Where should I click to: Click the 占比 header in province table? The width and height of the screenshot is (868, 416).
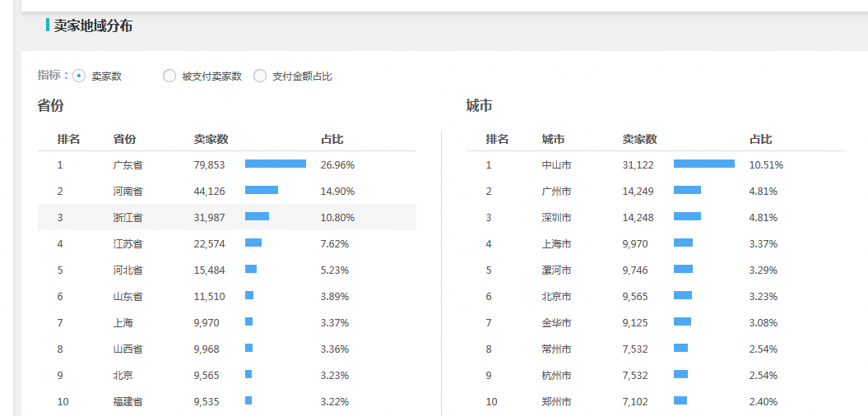coord(332,140)
